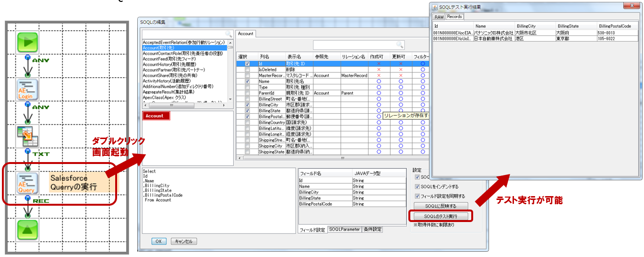The width and height of the screenshot is (644, 257).
Task: Select the AcceptedEventRelation list entry
Action: (x=184, y=42)
